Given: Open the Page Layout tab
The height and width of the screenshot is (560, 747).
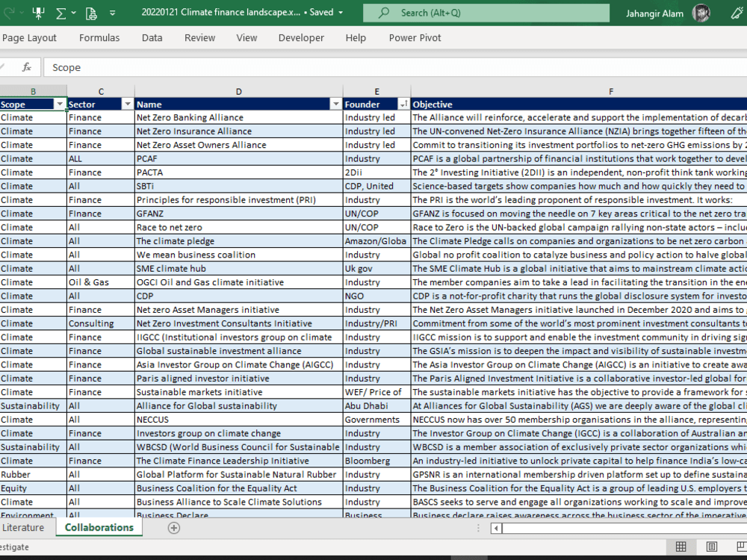Looking at the screenshot, I should 29,38.
